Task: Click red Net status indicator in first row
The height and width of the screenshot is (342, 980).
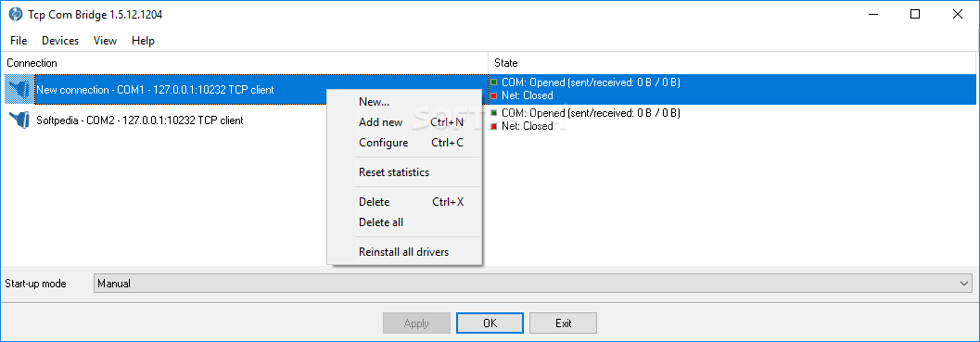Action: tap(494, 95)
